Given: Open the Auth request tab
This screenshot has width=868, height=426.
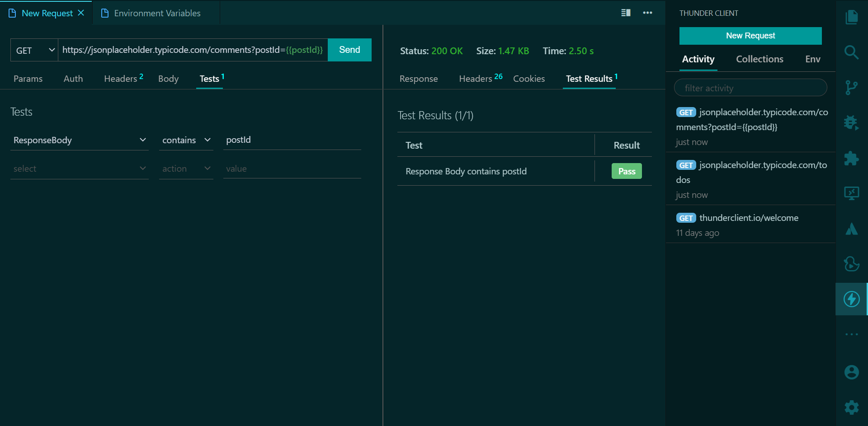Looking at the screenshot, I should tap(73, 79).
